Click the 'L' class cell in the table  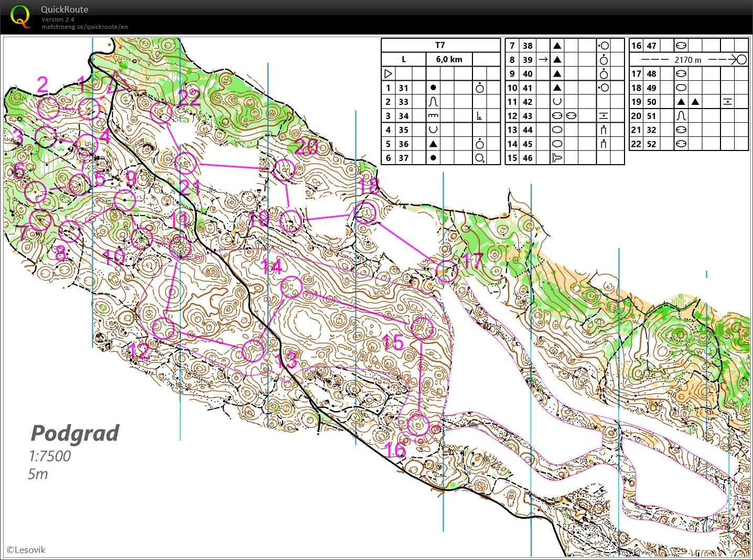click(404, 60)
